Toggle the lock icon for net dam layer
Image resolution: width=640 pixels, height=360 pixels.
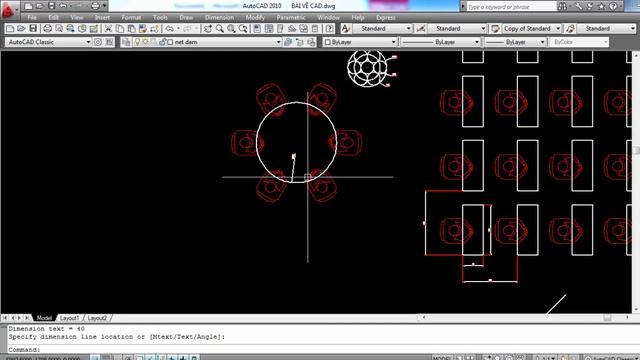[x=162, y=42]
